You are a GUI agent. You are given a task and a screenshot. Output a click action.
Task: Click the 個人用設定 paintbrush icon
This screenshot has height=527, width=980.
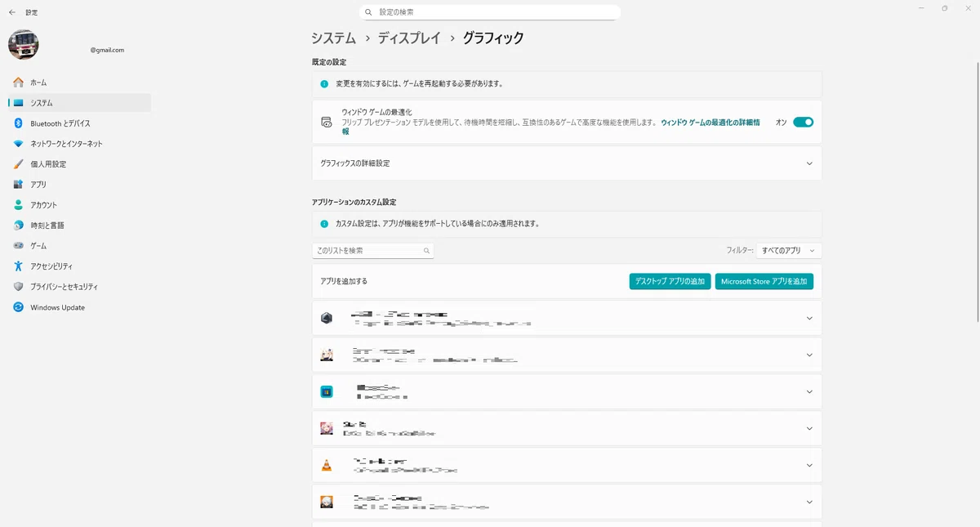tap(18, 164)
